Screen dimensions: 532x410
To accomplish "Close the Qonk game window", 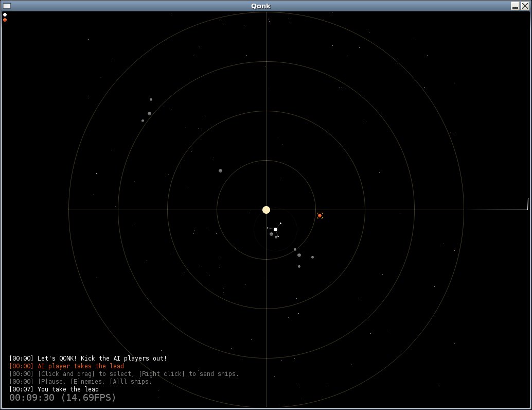I will [x=525, y=6].
